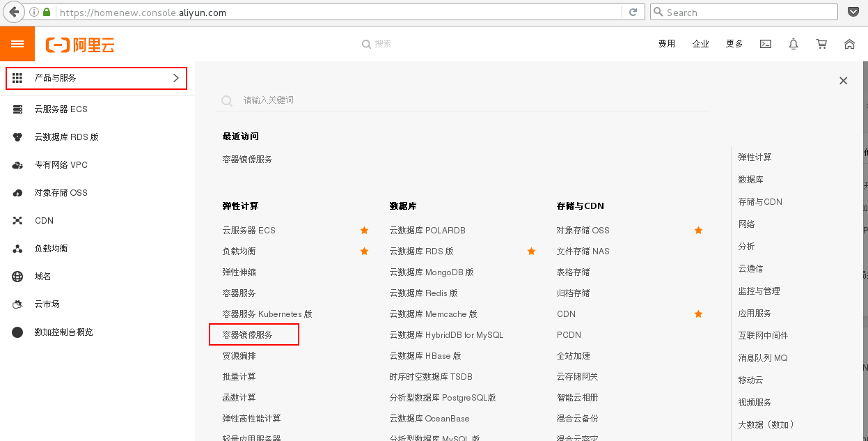Image resolution: width=868 pixels, height=441 pixels.
Task: Jump to 网络 category
Action: tap(747, 224)
